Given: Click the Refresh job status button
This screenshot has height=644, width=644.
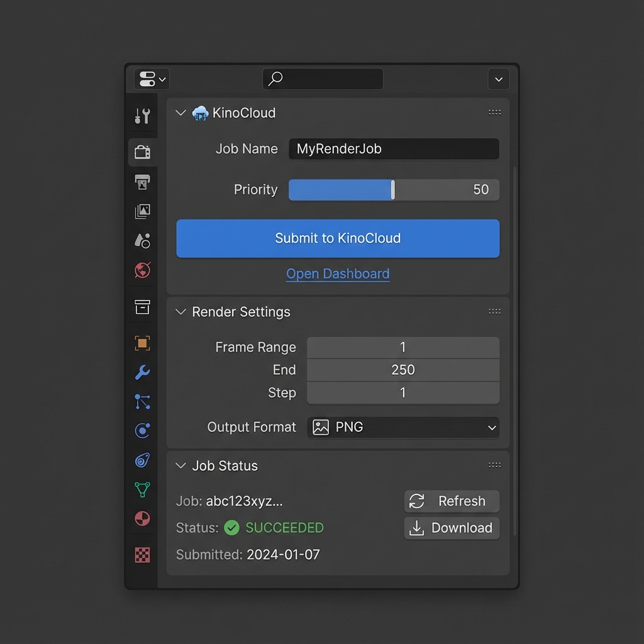Looking at the screenshot, I should coord(452,501).
